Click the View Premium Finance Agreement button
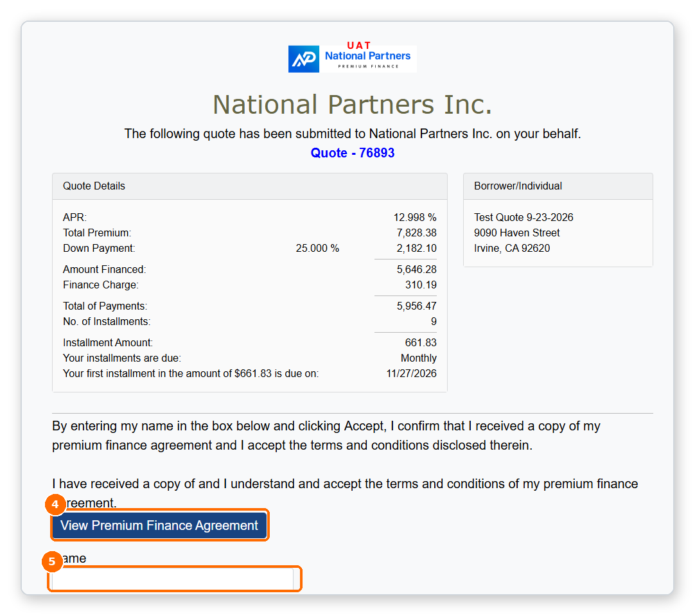Image resolution: width=695 pixels, height=616 pixels. (x=159, y=525)
